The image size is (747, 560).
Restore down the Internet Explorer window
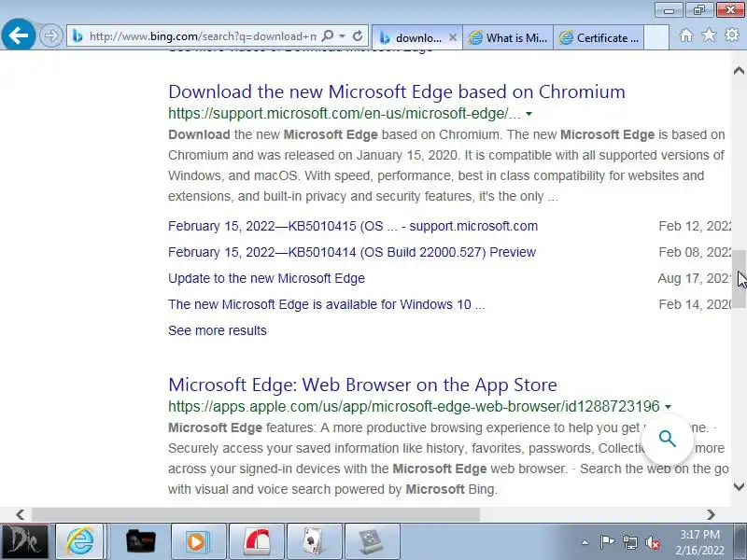(x=698, y=10)
